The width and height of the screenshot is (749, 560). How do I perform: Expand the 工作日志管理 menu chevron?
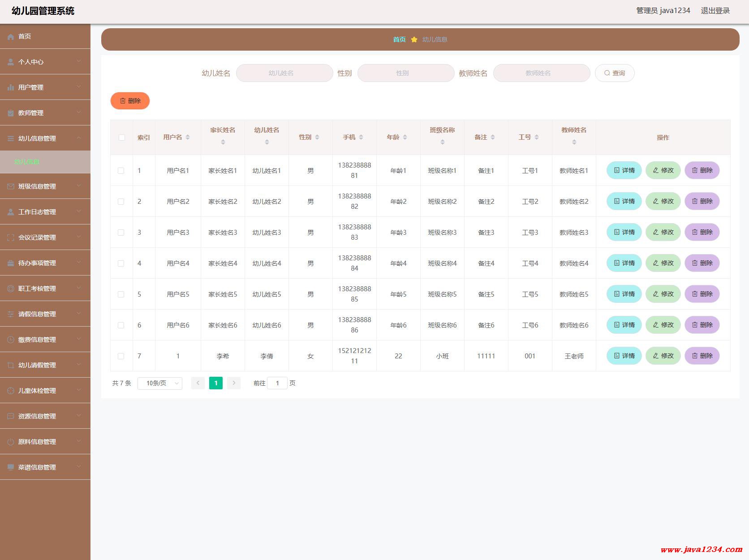(79, 211)
